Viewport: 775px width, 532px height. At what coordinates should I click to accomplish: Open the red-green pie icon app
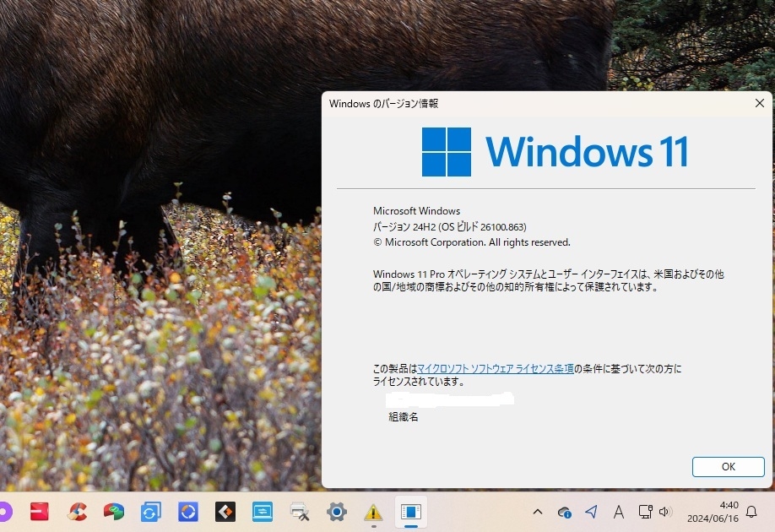[x=114, y=512]
